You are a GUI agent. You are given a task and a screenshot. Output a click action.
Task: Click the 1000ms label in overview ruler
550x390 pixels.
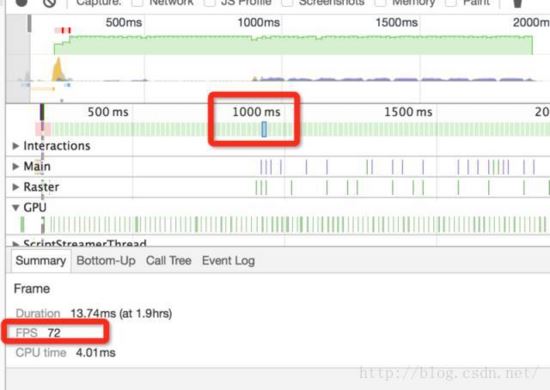coord(259,22)
